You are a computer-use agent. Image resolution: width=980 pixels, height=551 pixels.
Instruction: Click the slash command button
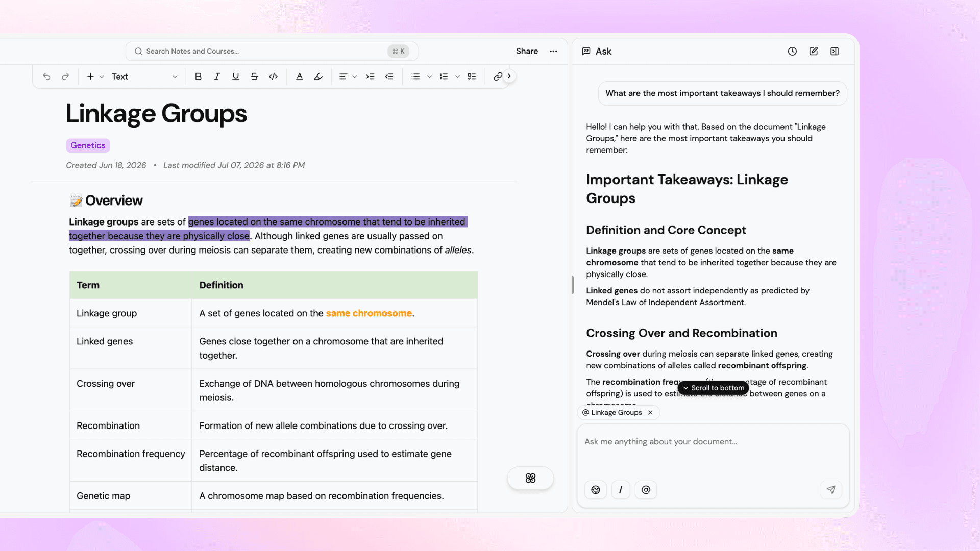[621, 490]
